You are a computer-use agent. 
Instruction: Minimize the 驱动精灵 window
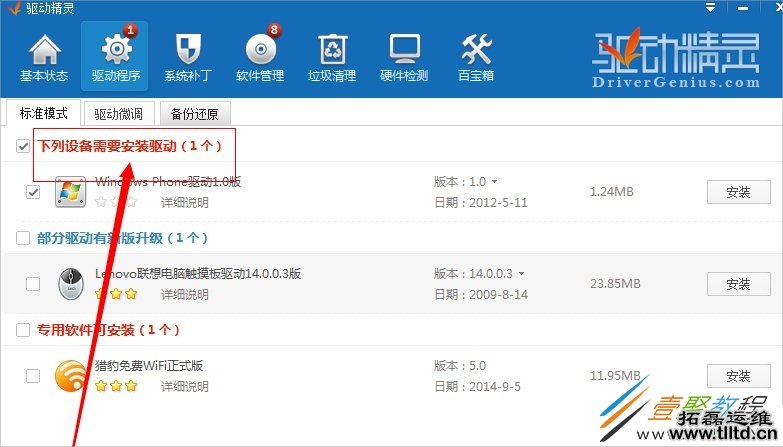point(743,8)
